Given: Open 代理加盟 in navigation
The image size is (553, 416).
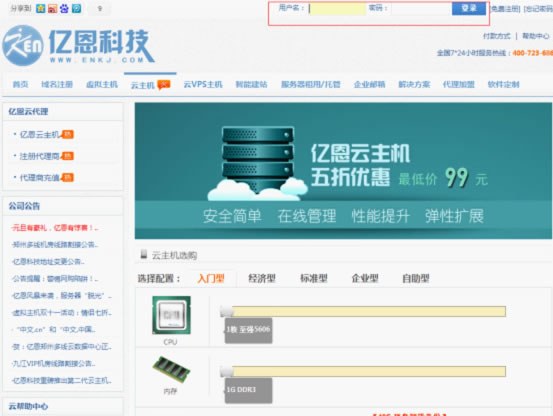Looking at the screenshot, I should tap(459, 85).
